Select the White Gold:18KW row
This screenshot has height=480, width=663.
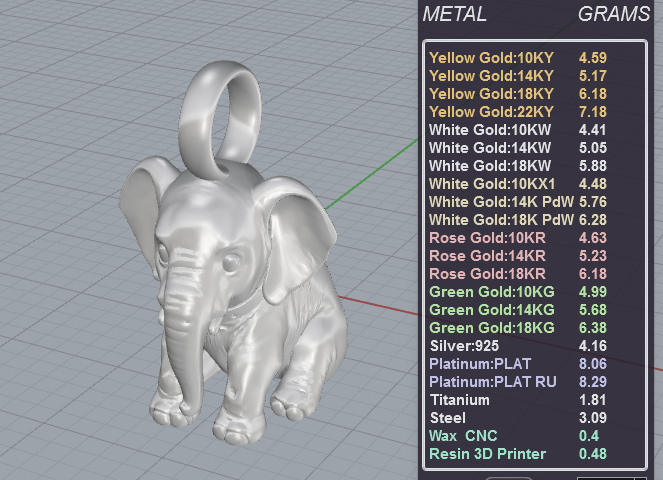(518, 166)
